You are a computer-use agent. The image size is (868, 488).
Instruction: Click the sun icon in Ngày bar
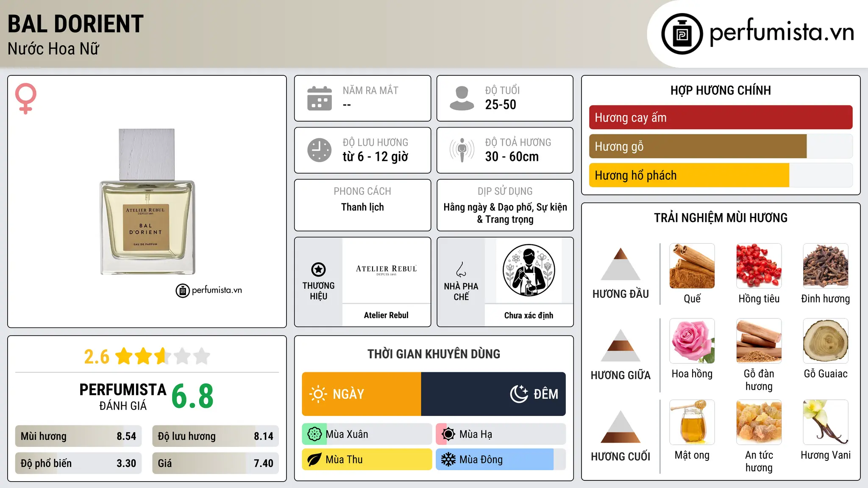click(x=318, y=394)
